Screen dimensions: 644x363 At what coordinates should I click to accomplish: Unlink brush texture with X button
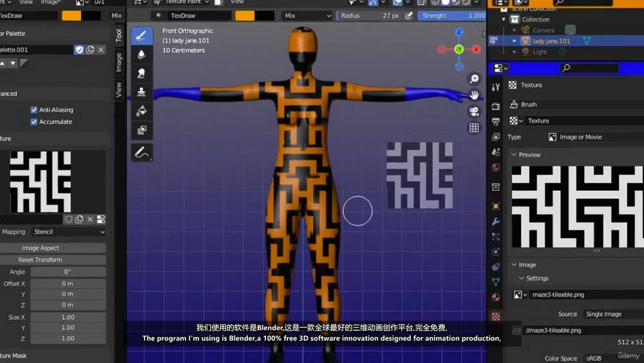[90, 219]
